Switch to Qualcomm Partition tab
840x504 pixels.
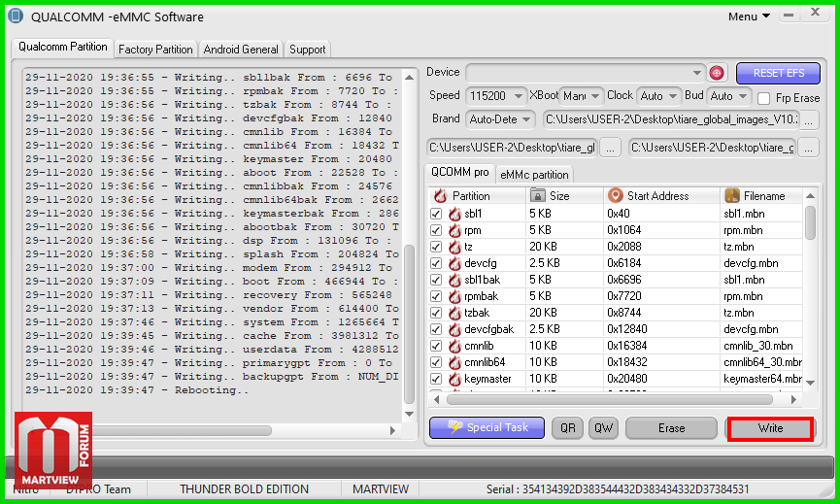63,48
